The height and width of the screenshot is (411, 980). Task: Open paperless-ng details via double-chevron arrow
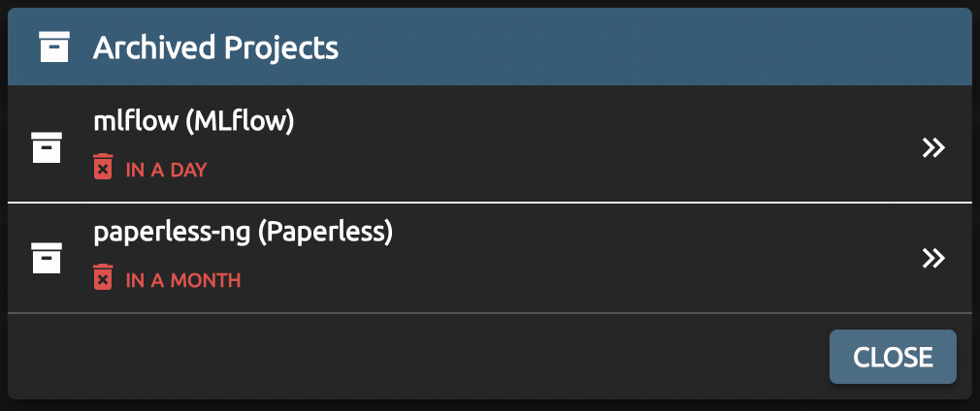click(933, 258)
